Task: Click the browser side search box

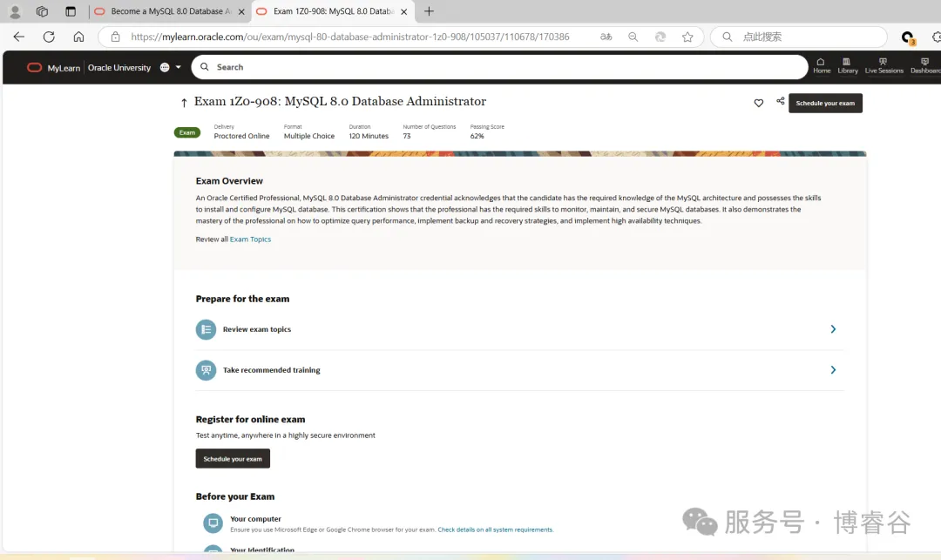Action: (799, 37)
